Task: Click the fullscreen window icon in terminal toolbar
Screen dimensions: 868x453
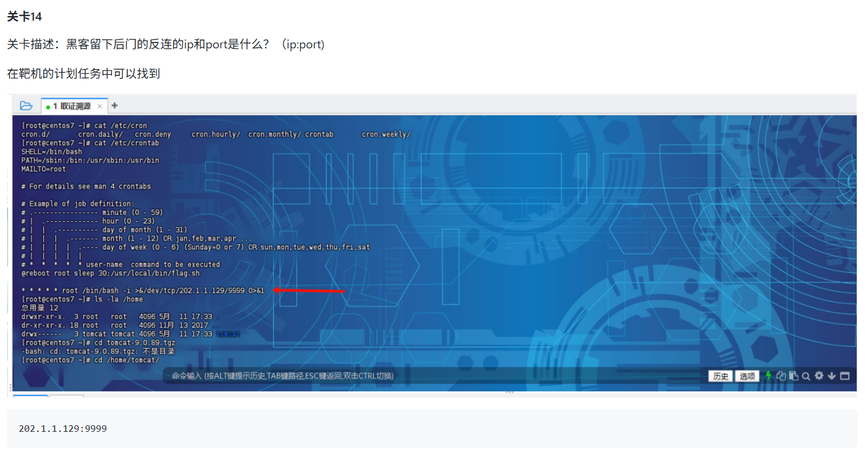Action: coord(844,376)
